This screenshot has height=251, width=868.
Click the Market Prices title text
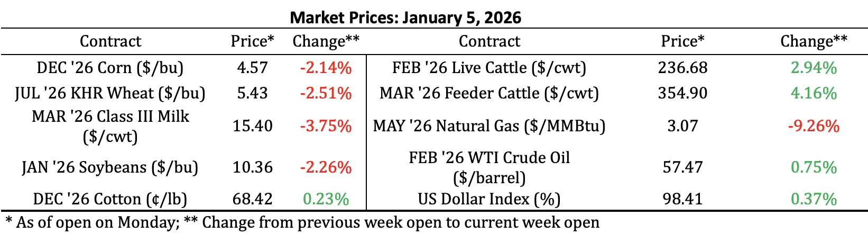click(406, 17)
